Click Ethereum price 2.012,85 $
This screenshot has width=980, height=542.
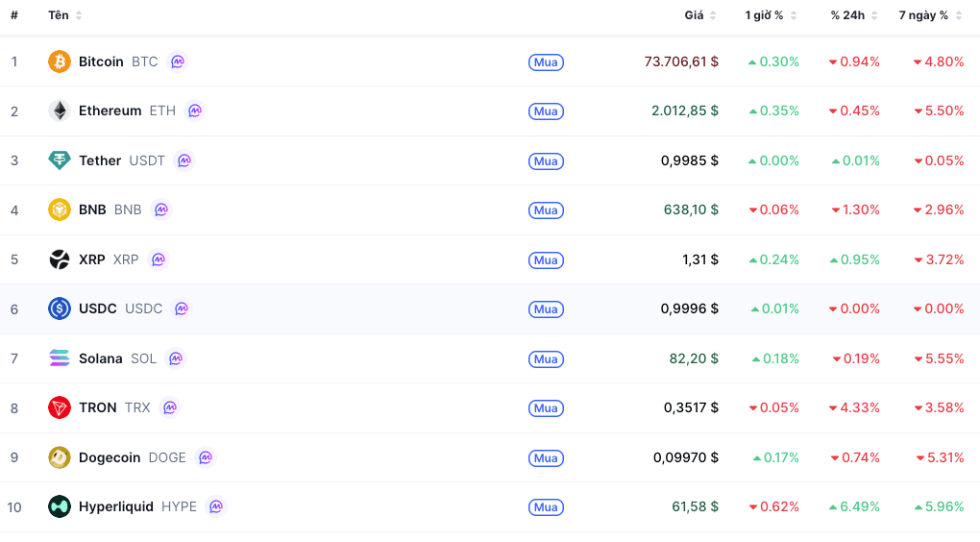pos(685,111)
